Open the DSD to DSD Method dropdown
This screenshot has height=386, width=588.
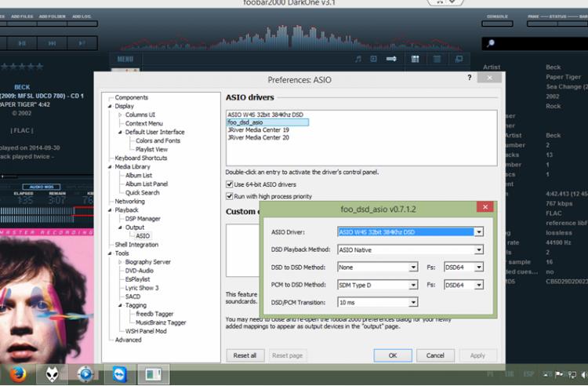(x=413, y=267)
